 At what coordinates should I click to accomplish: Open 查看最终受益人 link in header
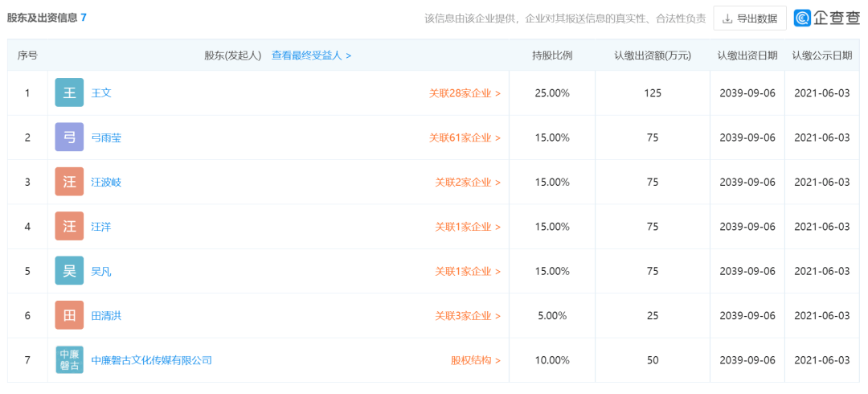[x=311, y=55]
